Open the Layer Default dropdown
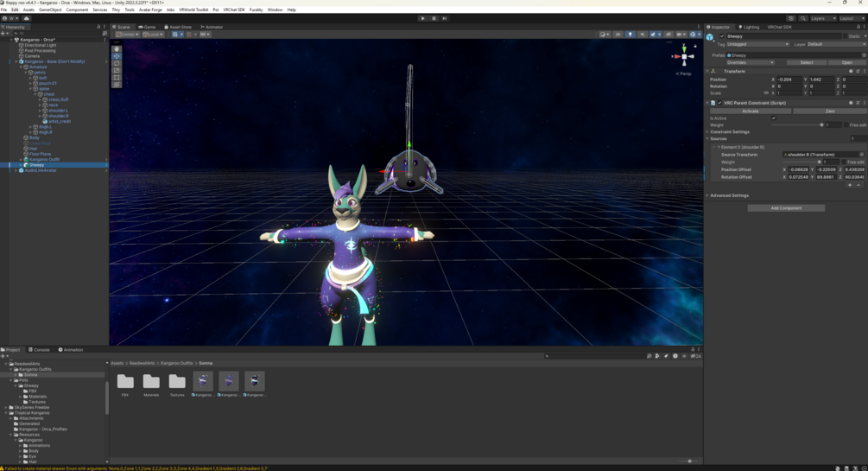The image size is (868, 471). (836, 44)
